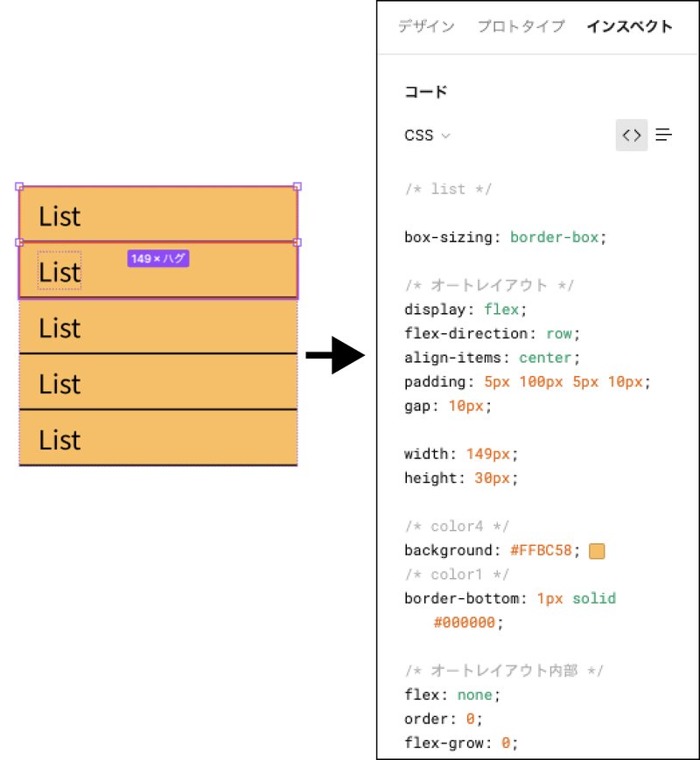
Task: Switch to the table list view icon
Action: [663, 135]
